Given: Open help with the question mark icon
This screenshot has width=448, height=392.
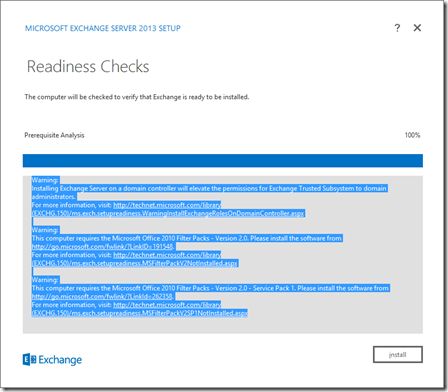Looking at the screenshot, I should [x=397, y=28].
